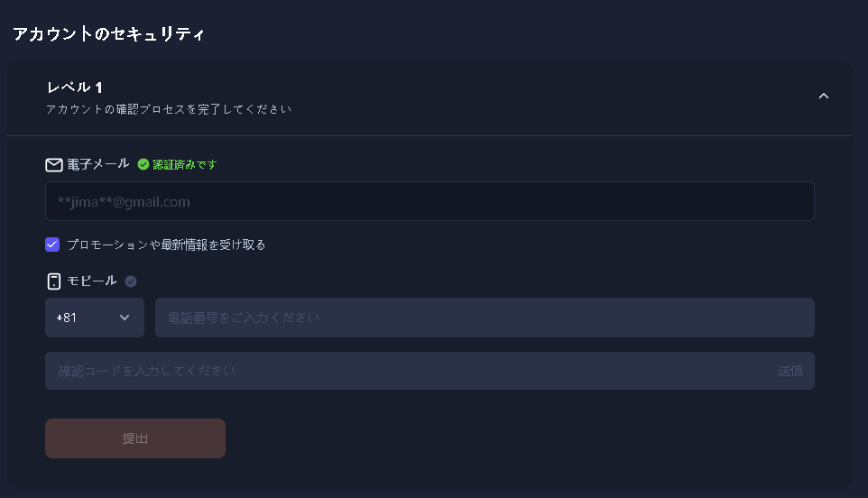Click the mobile phone icon

tap(54, 281)
